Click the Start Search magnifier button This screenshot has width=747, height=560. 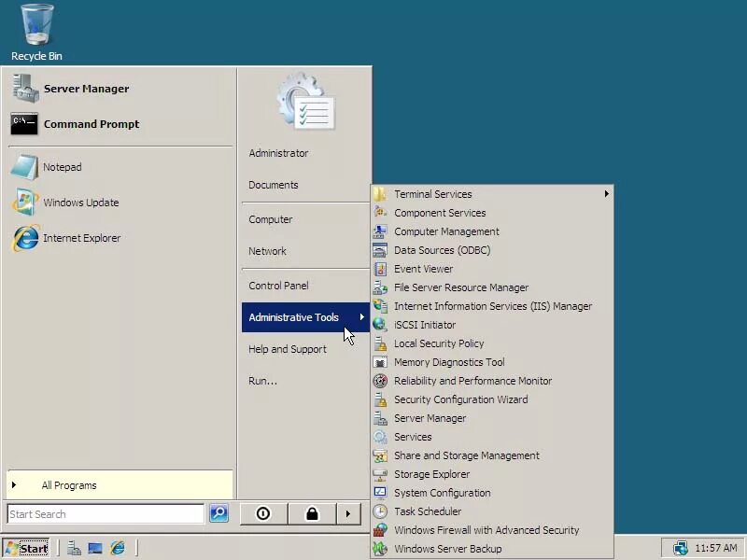click(x=219, y=513)
